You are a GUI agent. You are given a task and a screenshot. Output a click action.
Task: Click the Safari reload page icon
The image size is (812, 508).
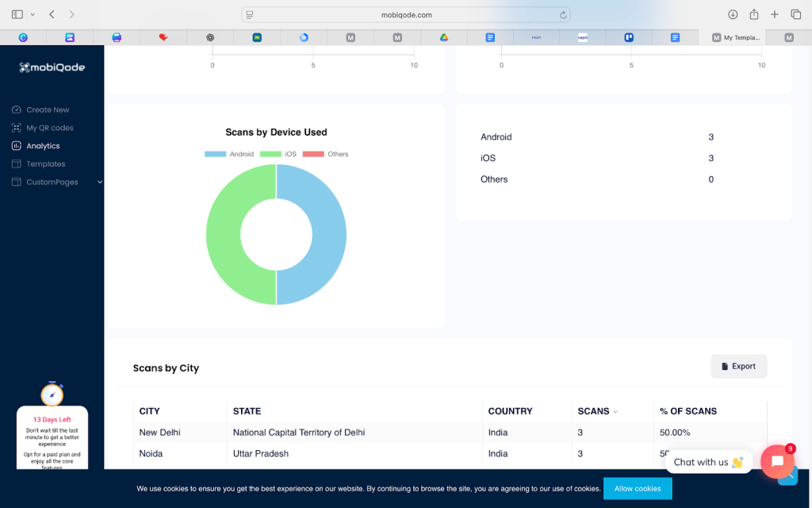[563, 14]
